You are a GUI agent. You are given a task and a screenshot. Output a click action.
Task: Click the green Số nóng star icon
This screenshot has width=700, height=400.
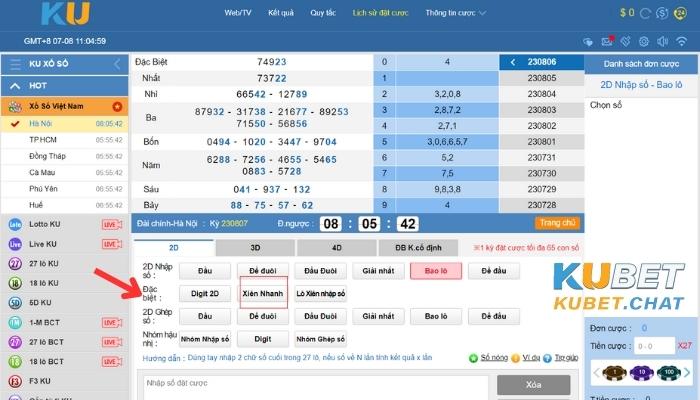(x=473, y=358)
